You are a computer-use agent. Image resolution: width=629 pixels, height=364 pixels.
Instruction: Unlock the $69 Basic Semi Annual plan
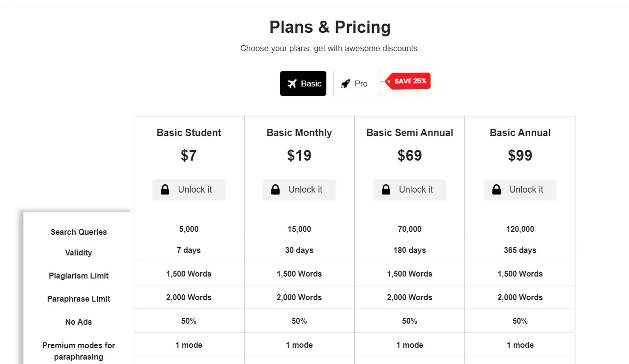tap(410, 190)
